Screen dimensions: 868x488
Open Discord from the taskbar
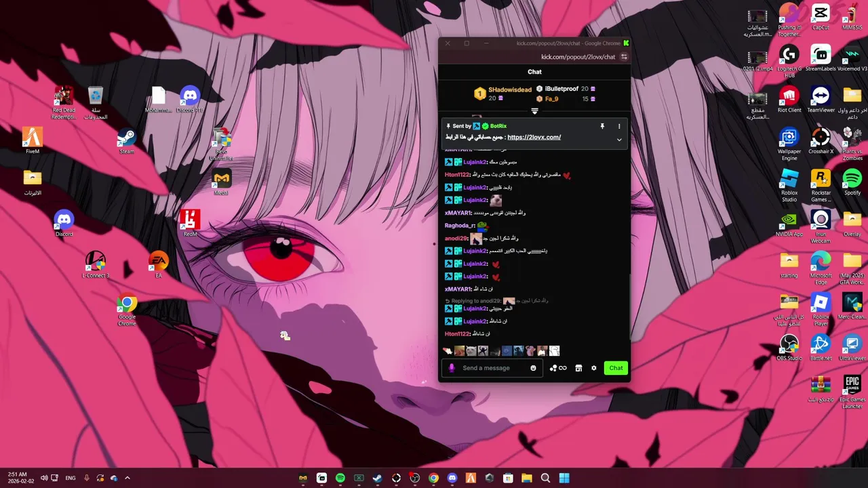[452, 478]
